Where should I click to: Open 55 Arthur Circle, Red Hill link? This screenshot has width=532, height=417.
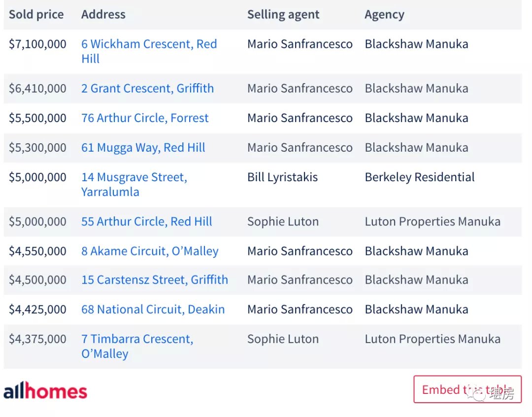click(x=147, y=222)
